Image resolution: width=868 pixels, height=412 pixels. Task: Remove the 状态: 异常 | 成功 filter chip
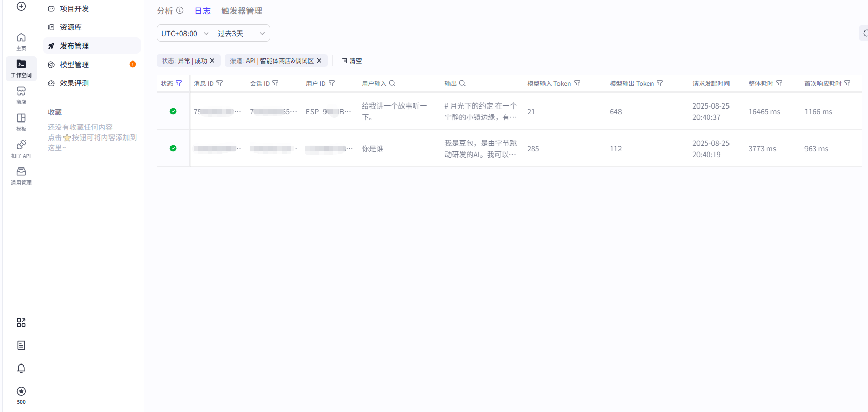click(x=212, y=60)
